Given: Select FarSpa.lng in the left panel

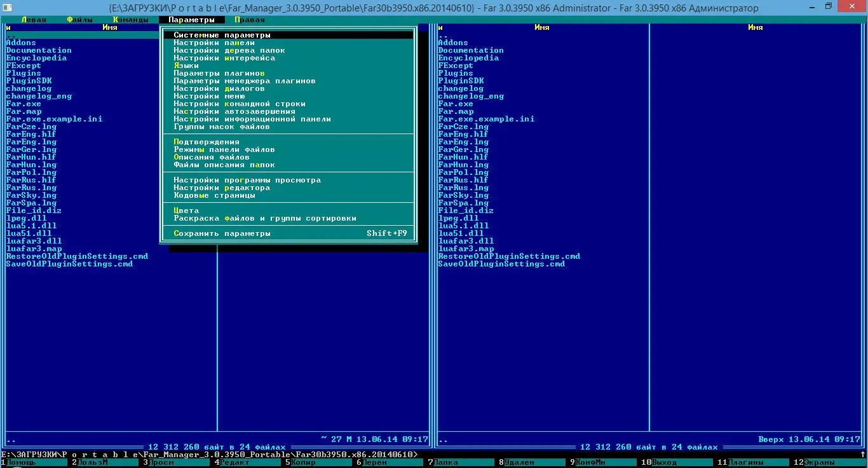Looking at the screenshot, I should click(x=31, y=203).
